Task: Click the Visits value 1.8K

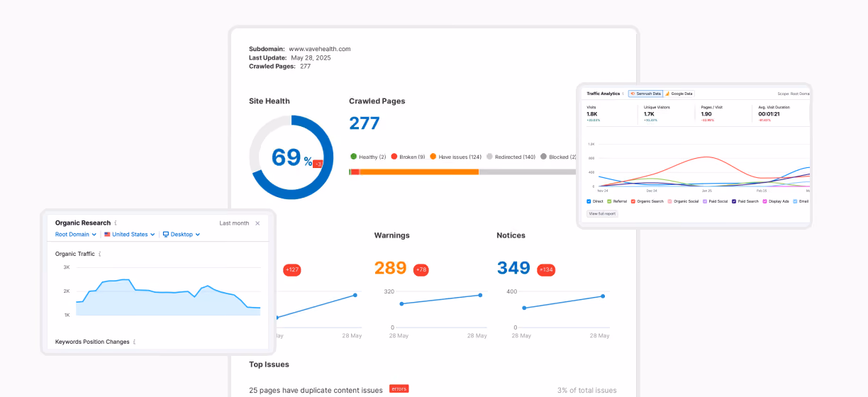Action: tap(592, 113)
